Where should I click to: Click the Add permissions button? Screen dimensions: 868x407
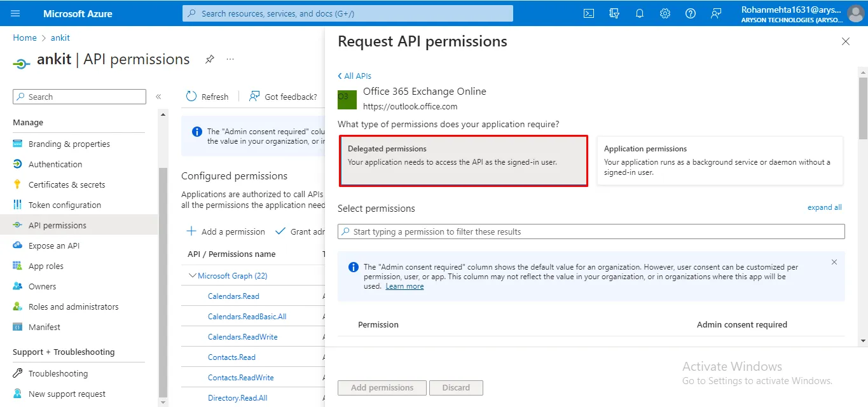point(382,387)
